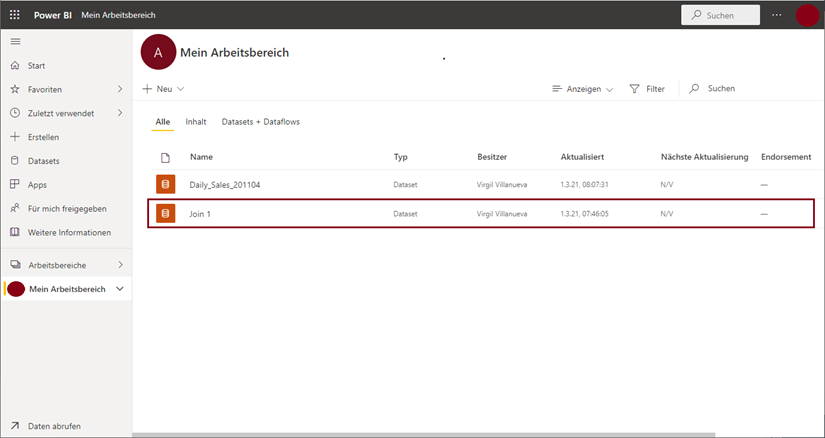Screen dimensions: 825x438
Task: Collapse the navigation hamburger menu
Action: 15,41
